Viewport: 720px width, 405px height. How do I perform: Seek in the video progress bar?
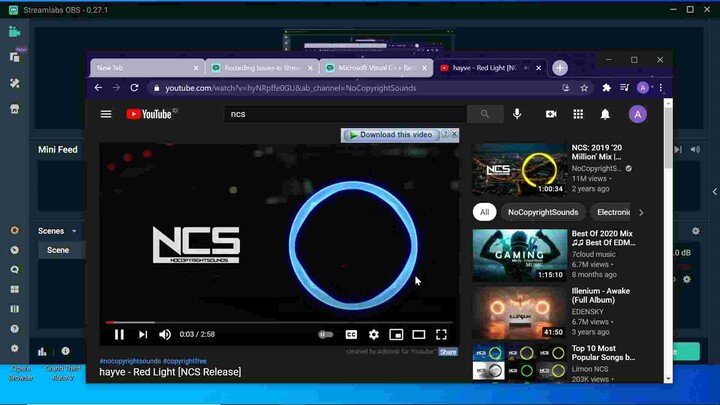pyautogui.click(x=279, y=322)
